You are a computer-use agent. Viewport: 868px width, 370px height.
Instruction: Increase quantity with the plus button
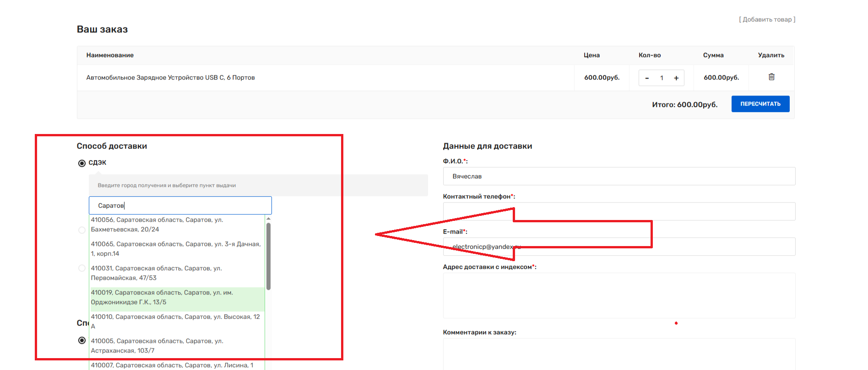(x=676, y=78)
